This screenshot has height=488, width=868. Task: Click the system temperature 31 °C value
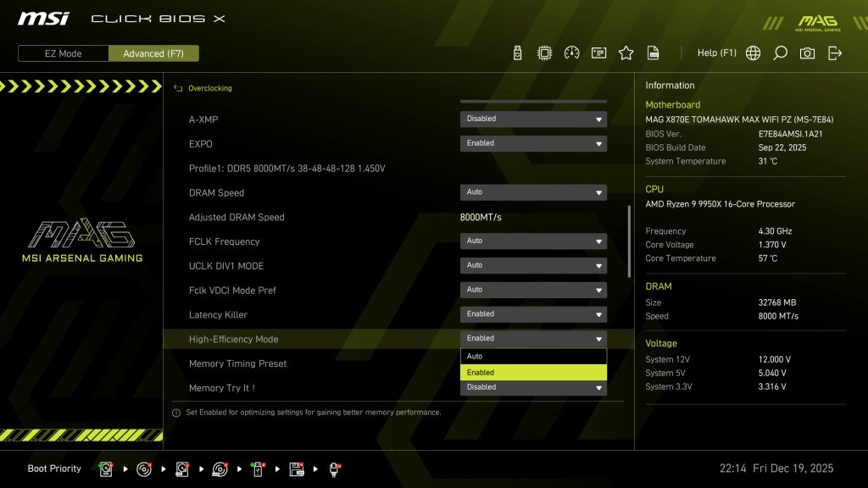(767, 162)
